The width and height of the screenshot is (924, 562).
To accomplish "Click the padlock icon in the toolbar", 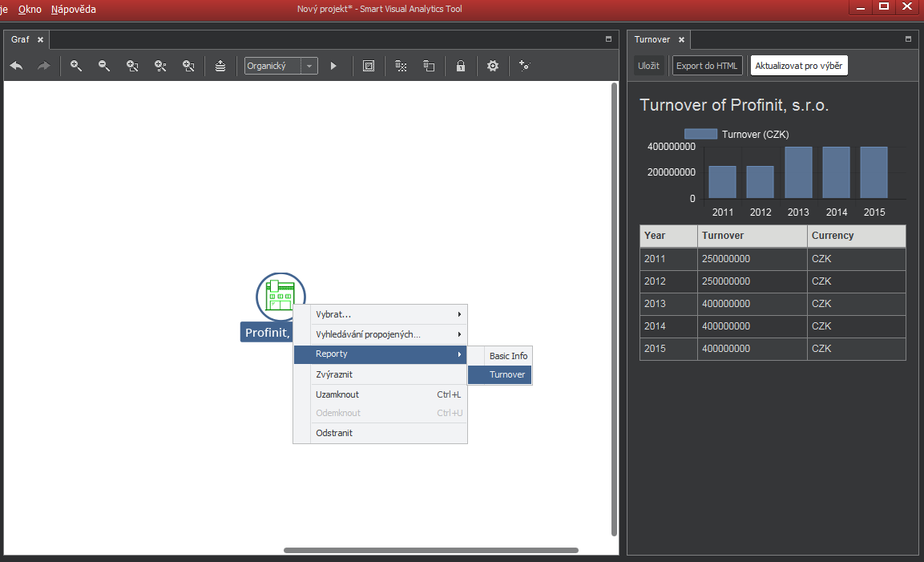I will [461, 66].
